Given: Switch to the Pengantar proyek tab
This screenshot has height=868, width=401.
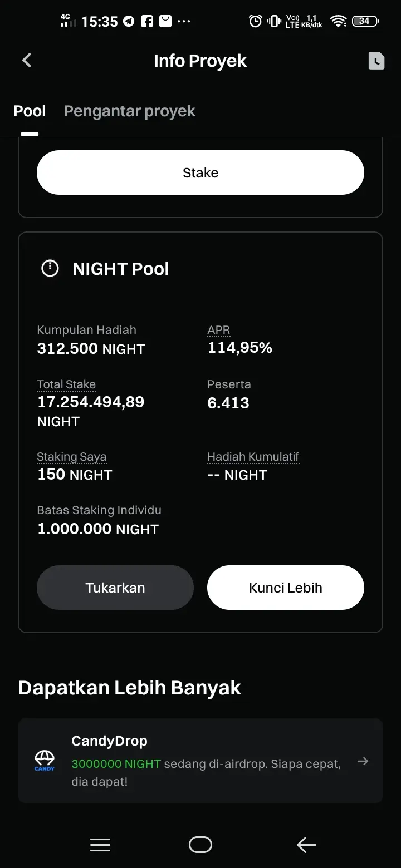Looking at the screenshot, I should tap(129, 111).
